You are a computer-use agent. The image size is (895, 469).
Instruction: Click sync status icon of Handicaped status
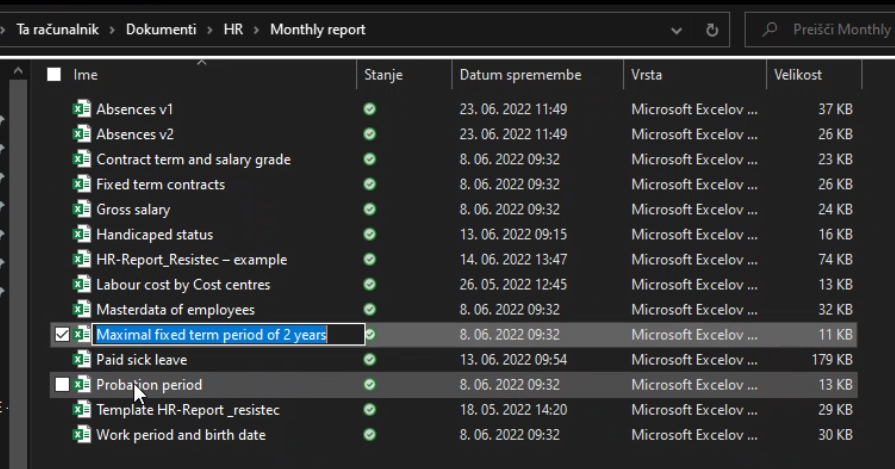370,234
